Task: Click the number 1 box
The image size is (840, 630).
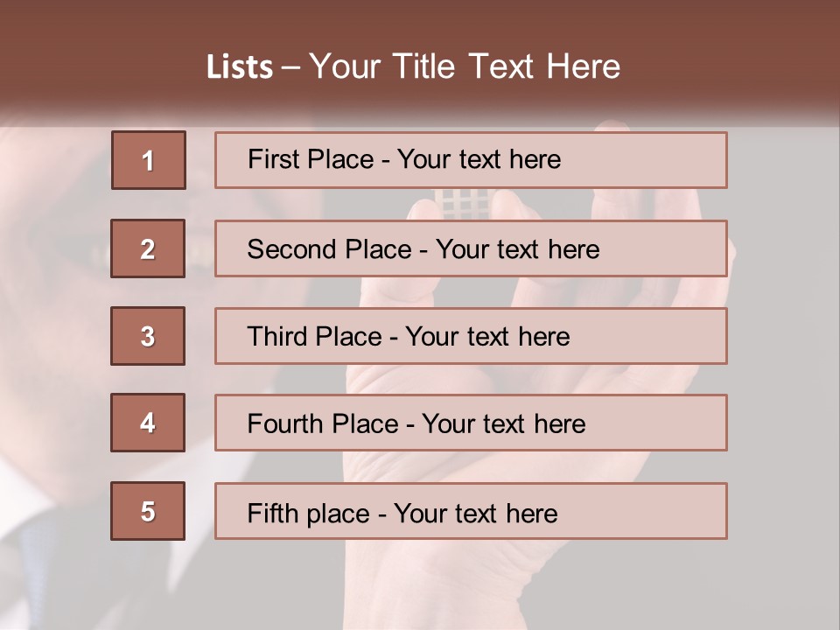Action: coord(149,160)
